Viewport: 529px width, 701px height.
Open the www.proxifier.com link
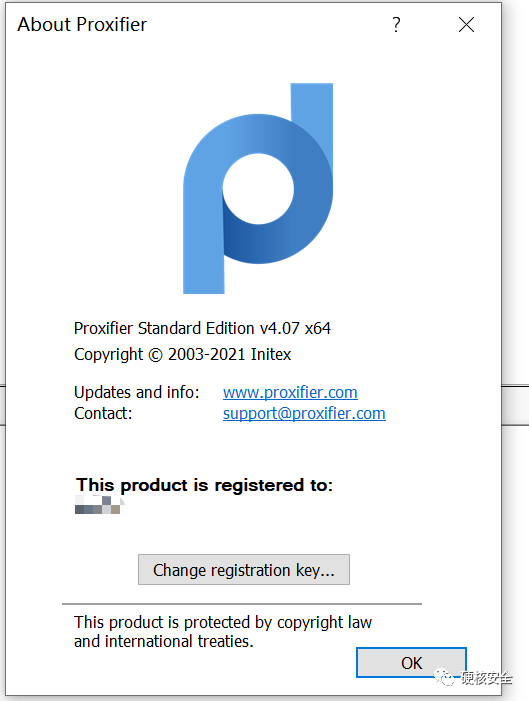290,393
